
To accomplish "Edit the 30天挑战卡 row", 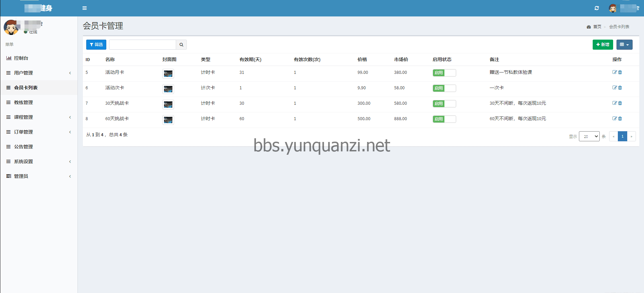I will pos(614,103).
